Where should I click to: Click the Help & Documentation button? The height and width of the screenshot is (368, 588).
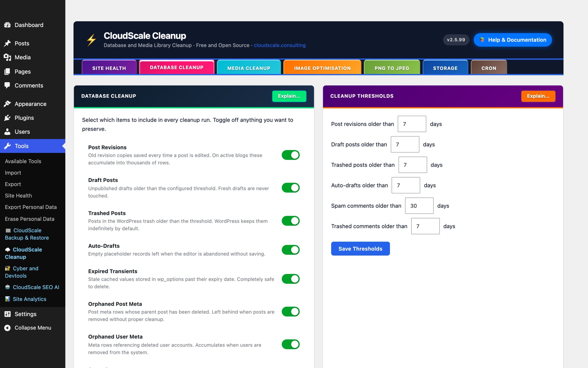[513, 40]
